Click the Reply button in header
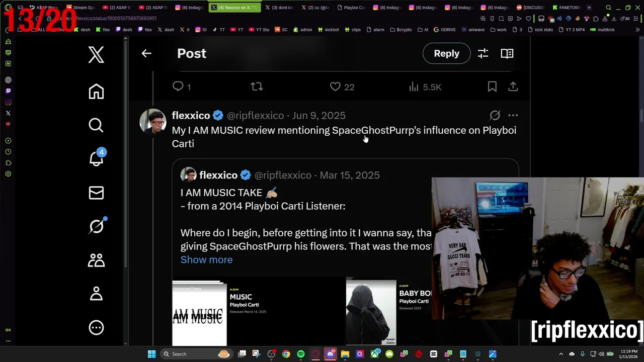 click(x=446, y=53)
